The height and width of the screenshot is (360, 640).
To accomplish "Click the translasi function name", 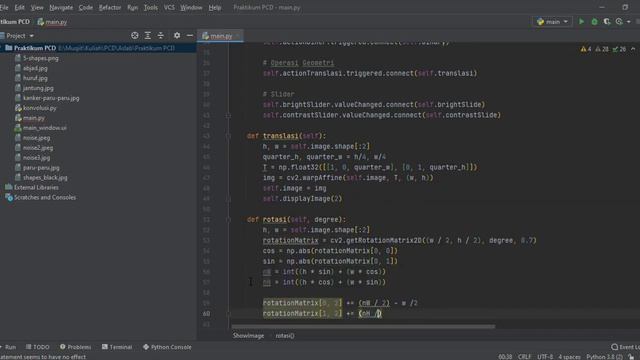I will (x=280, y=136).
